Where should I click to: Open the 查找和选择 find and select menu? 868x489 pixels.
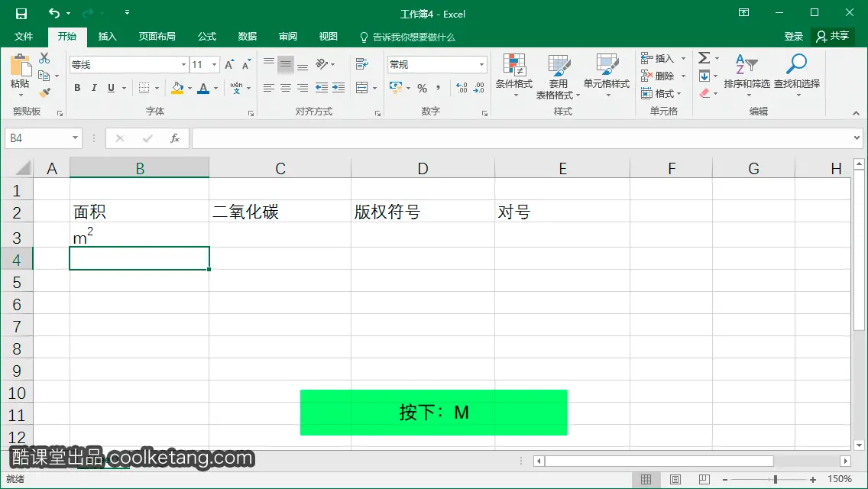click(797, 77)
